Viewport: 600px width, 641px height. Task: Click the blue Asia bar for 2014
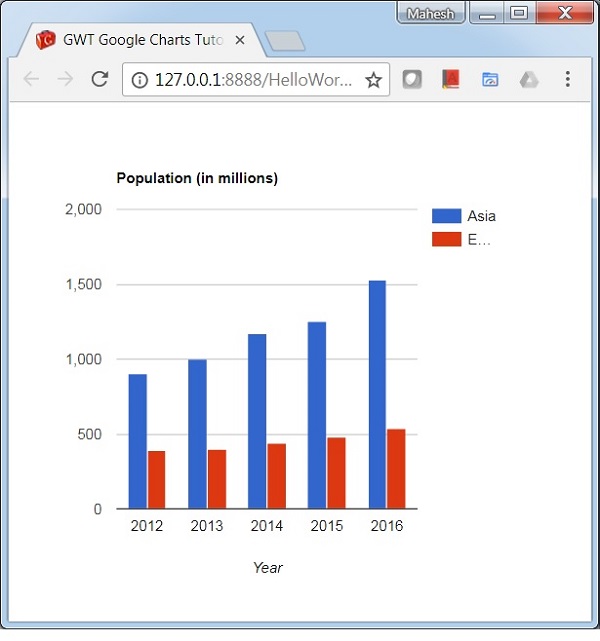coord(257,421)
